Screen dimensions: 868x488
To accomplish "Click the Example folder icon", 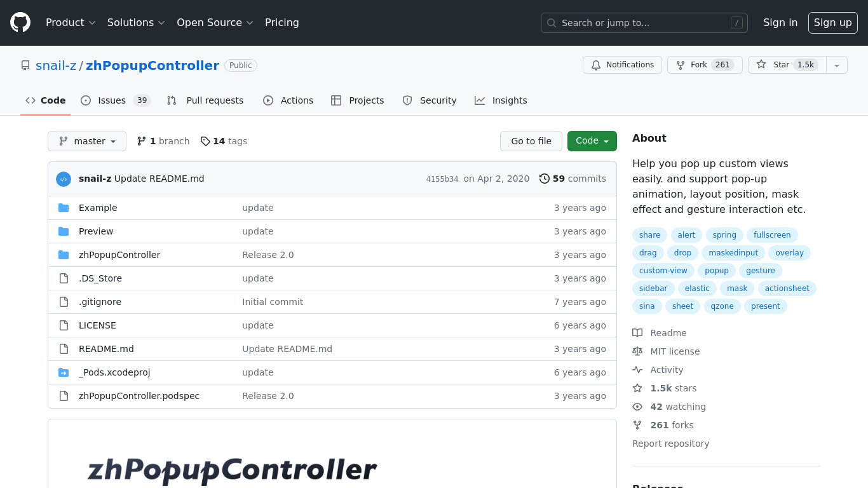I will 64,208.
